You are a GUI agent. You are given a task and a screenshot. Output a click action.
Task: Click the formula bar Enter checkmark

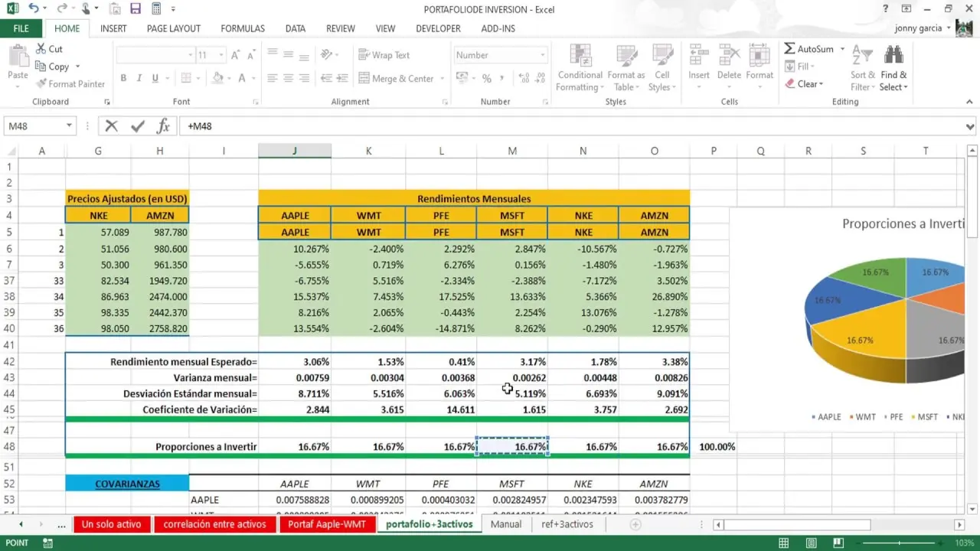138,126
